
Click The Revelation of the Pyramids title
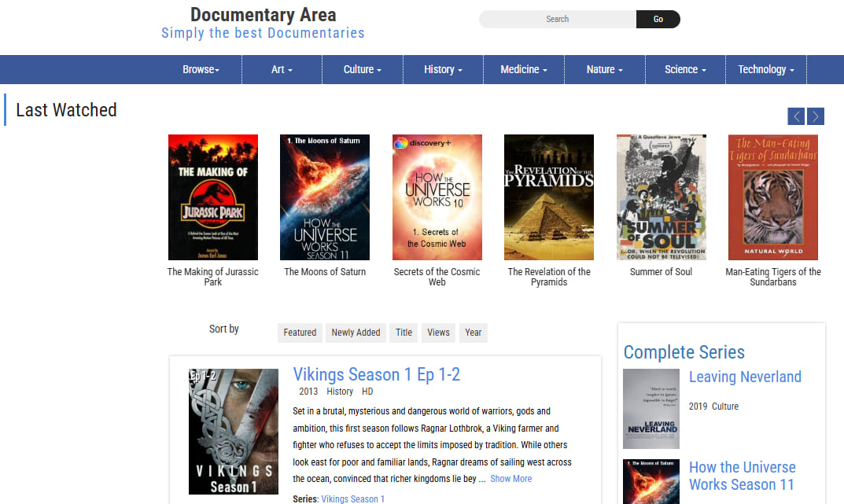(549, 277)
